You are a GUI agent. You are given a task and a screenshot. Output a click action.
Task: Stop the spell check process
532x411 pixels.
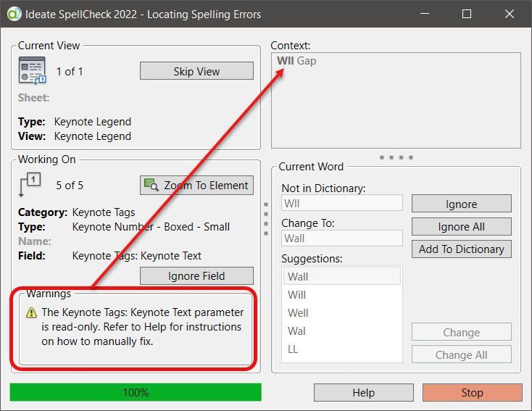[x=473, y=393]
